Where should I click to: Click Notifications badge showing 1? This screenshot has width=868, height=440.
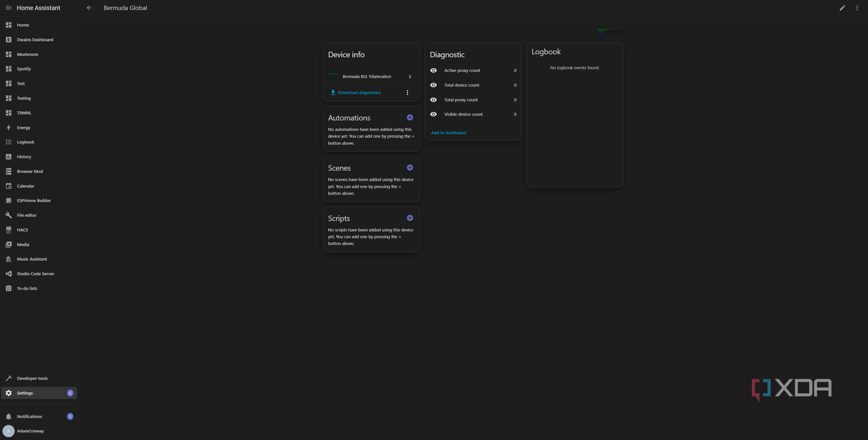pyautogui.click(x=70, y=416)
